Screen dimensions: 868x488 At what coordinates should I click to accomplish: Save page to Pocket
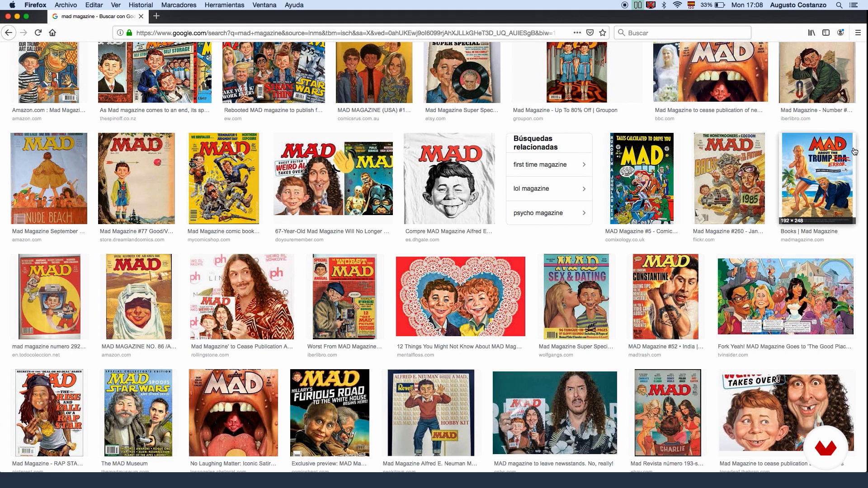tap(590, 33)
